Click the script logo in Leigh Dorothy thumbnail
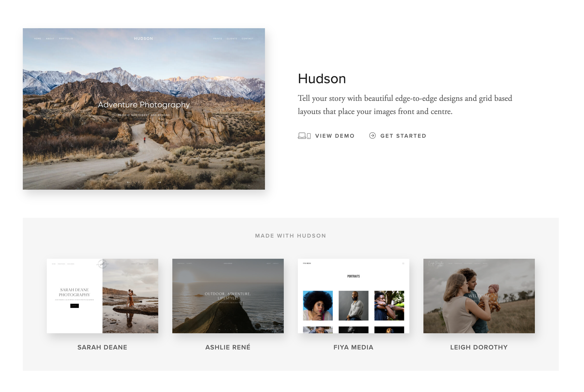584x392 pixels. click(436, 263)
